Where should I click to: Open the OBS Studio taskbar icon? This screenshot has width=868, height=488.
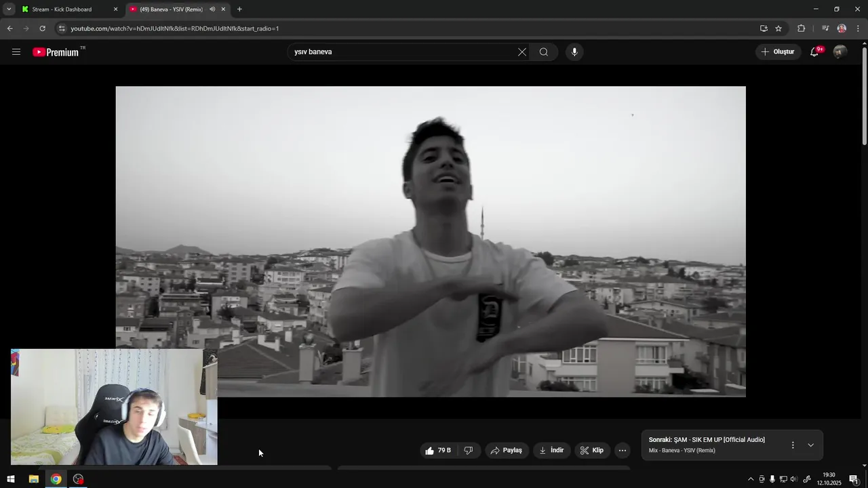[78, 479]
